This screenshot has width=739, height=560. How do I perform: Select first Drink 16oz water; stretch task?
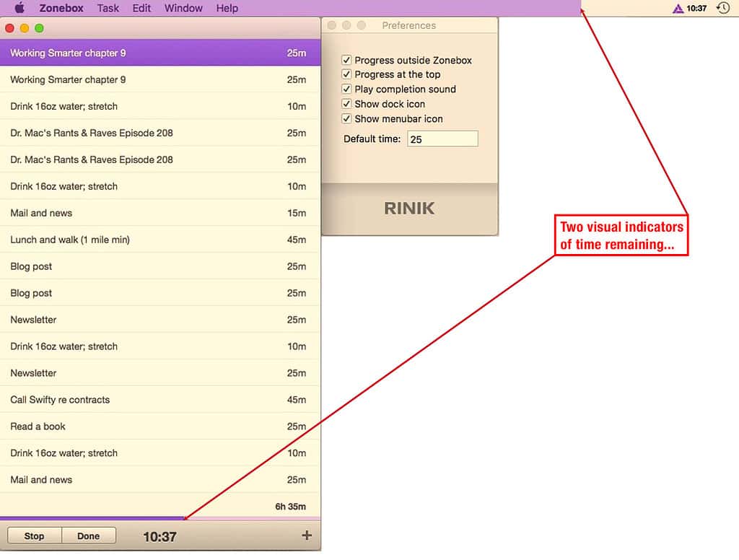[x=160, y=106]
